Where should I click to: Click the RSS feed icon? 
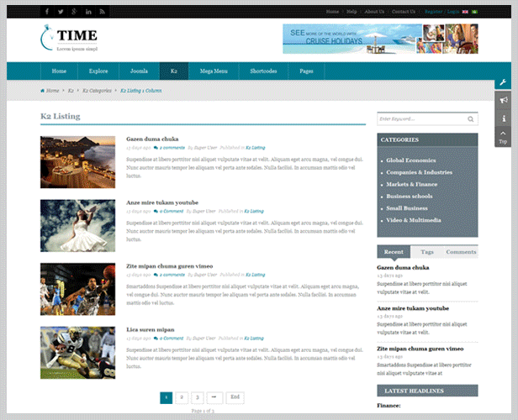tap(102, 12)
